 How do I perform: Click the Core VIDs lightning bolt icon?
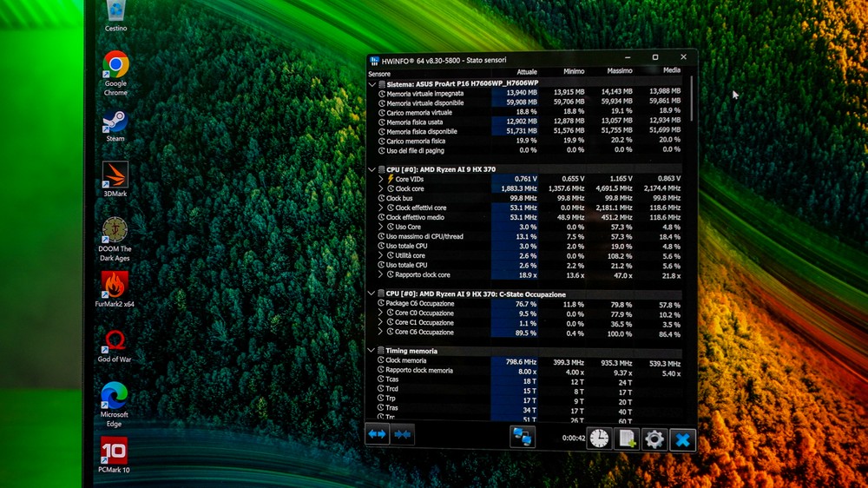point(391,179)
